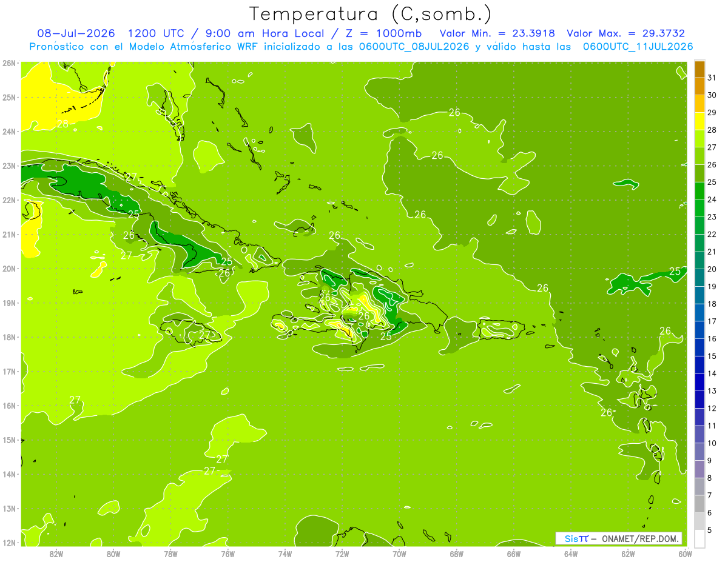Click the title "Temperatura (C,somb.)"
This screenshot has width=728, height=562.
(371, 15)
